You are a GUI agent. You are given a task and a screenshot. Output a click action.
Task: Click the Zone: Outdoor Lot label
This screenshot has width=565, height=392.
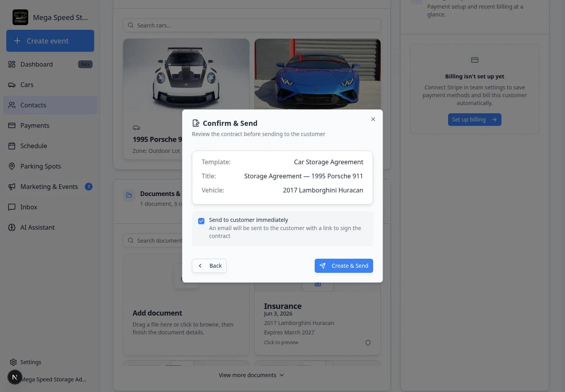(156, 151)
